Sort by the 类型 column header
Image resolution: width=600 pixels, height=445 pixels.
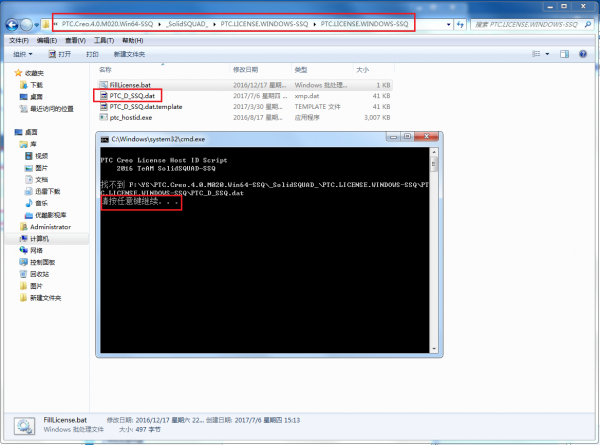coord(301,70)
